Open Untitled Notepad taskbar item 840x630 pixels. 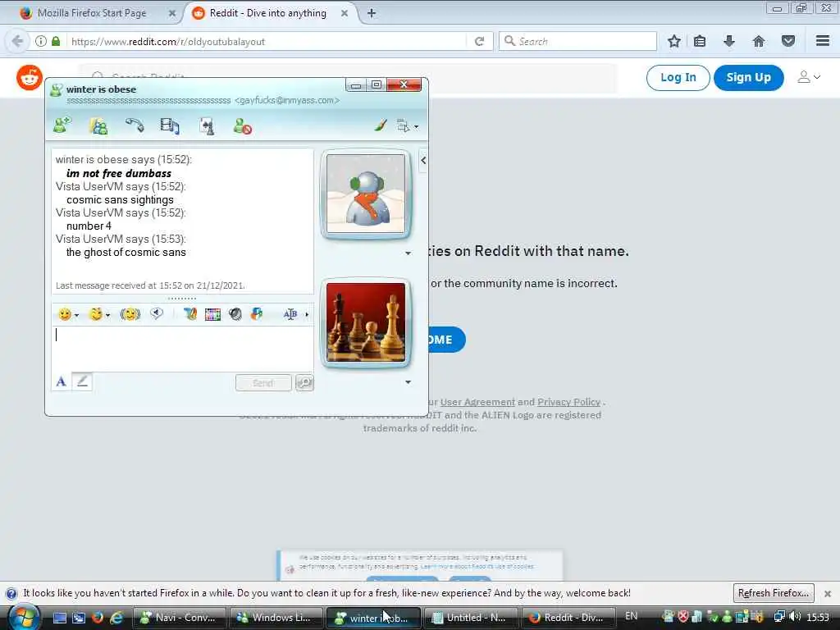(x=470, y=618)
